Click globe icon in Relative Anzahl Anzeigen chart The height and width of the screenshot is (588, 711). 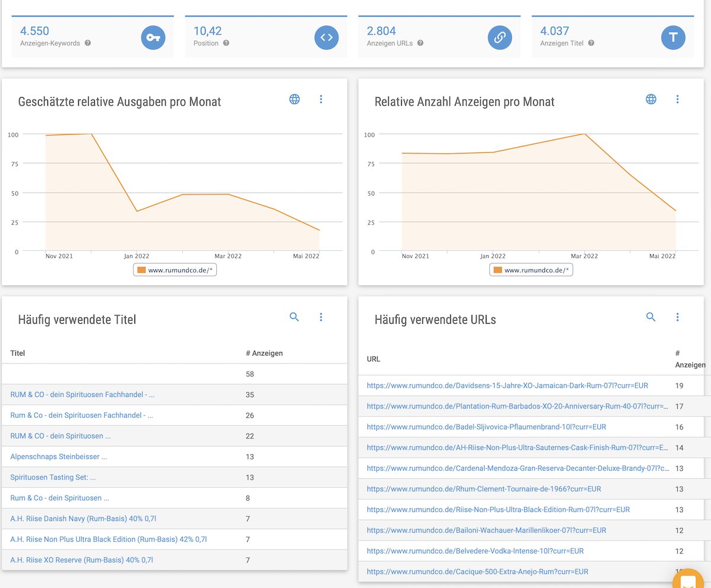651,99
